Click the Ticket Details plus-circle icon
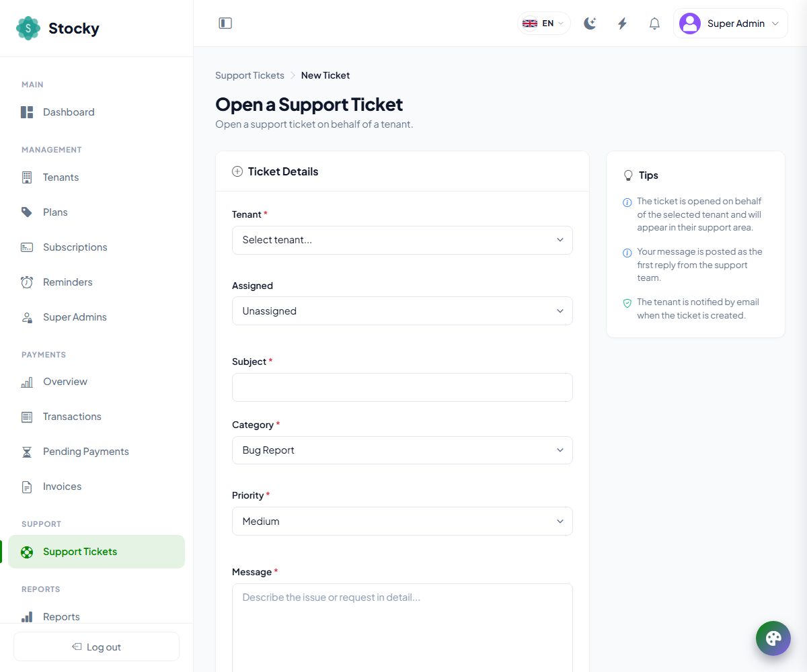The height and width of the screenshot is (672, 807). tap(237, 171)
